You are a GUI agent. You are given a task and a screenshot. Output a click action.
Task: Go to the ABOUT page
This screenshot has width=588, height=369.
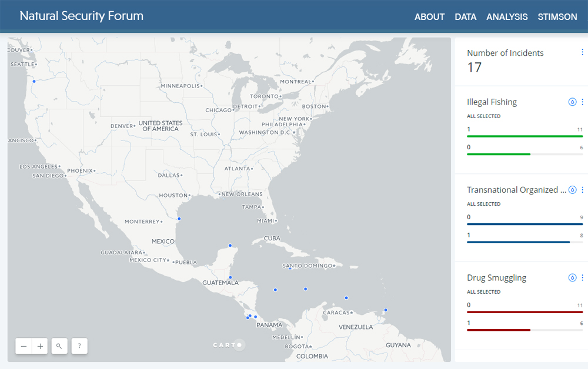pos(429,17)
